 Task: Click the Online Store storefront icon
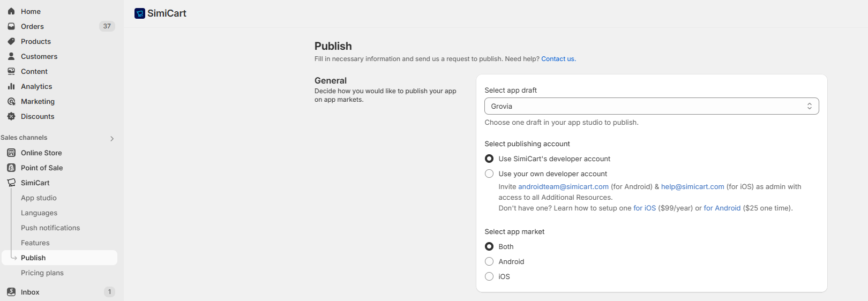[x=11, y=153]
